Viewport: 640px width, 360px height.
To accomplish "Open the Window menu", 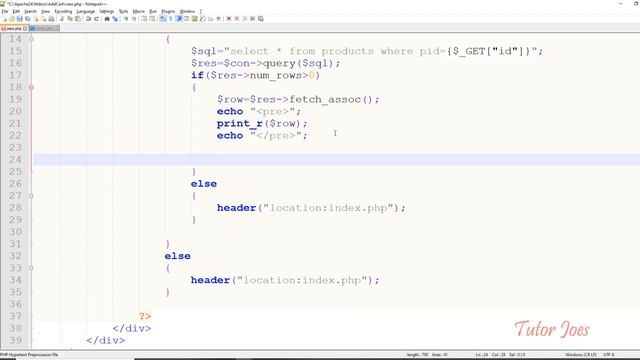I will pos(187,11).
